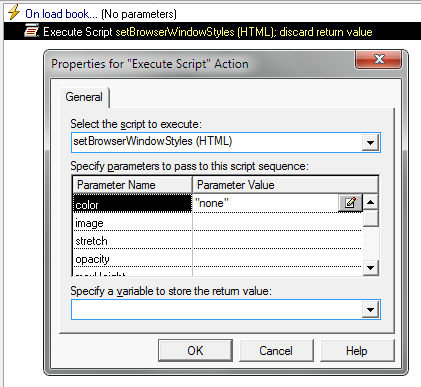421x387 pixels.
Task: Select the Execute Script action line
Action: tap(212, 31)
